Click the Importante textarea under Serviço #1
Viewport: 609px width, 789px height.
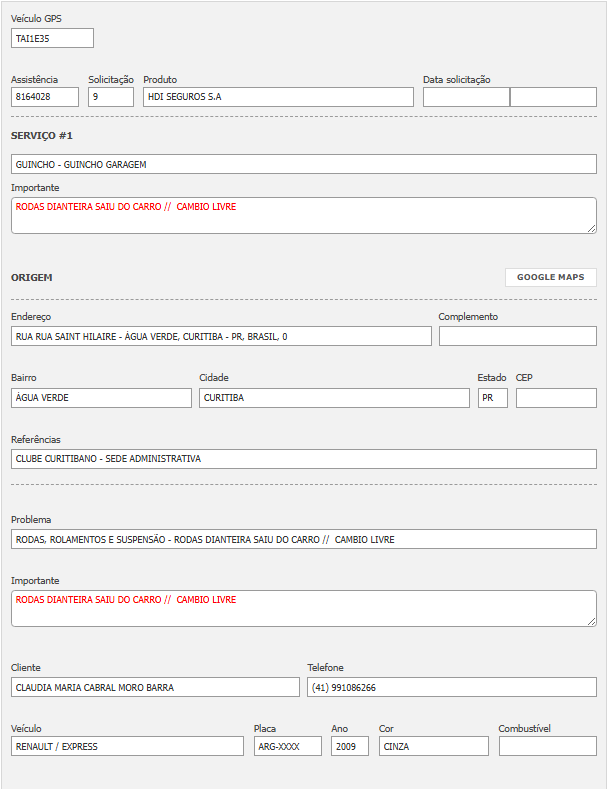303,215
